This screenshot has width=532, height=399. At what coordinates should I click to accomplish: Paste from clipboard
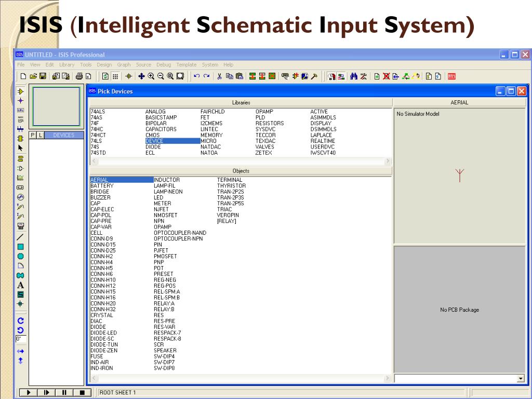(x=240, y=76)
